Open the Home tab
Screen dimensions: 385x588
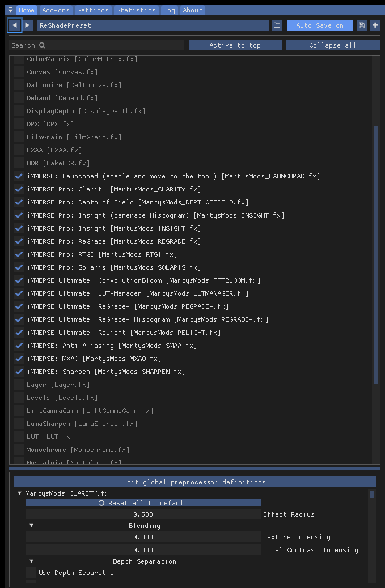(x=26, y=10)
